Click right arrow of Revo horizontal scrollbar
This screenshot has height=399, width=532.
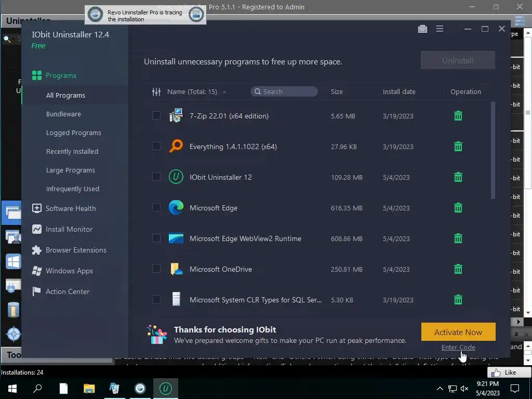[518, 322]
